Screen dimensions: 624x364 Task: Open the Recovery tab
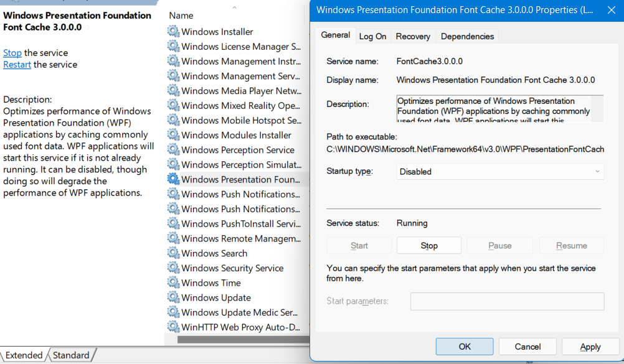click(413, 37)
